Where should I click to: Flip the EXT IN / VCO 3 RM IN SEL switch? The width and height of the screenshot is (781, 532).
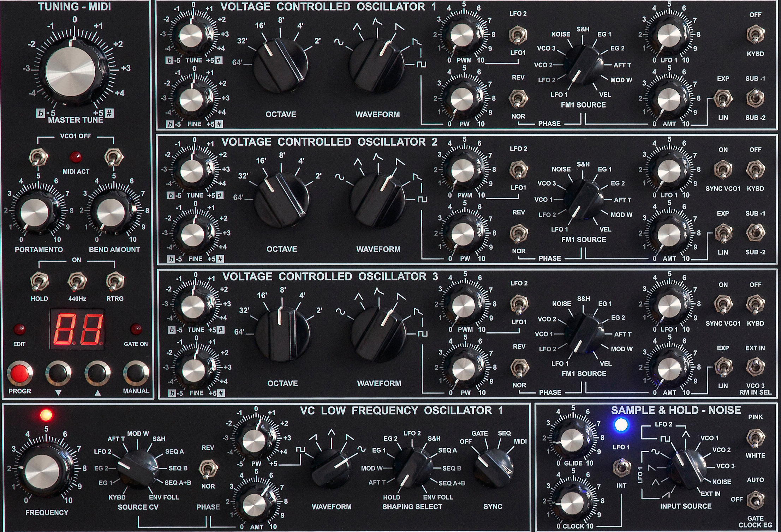[x=755, y=367]
